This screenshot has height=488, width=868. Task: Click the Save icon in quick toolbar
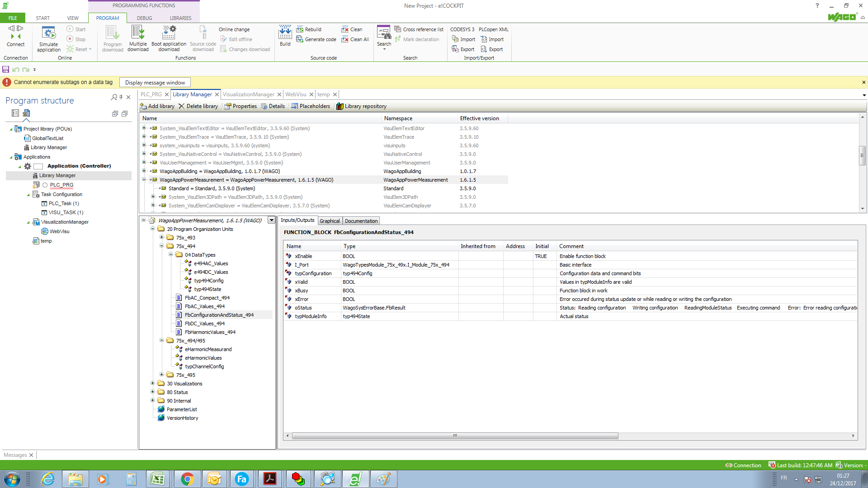click(x=5, y=70)
